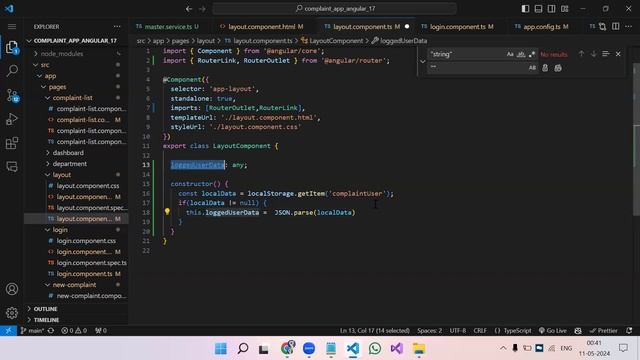Collapse the replace row toggle chevron
The image size is (640, 360).
[423, 61]
